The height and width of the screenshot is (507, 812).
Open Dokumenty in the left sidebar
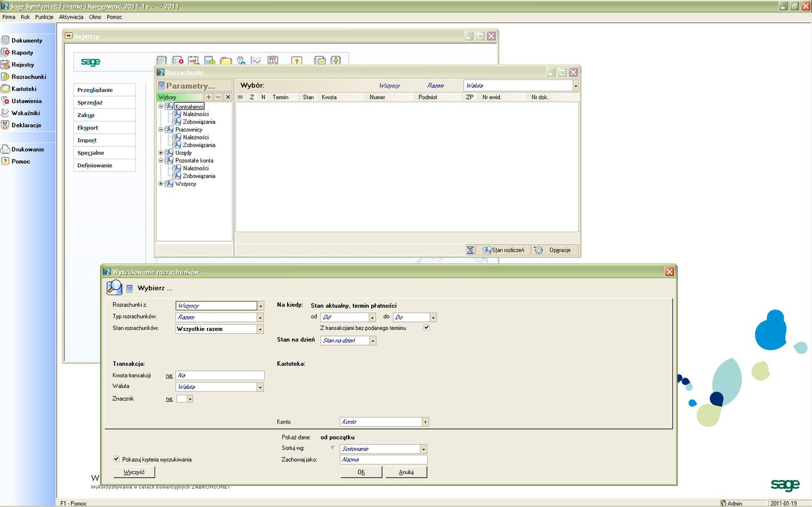point(22,40)
